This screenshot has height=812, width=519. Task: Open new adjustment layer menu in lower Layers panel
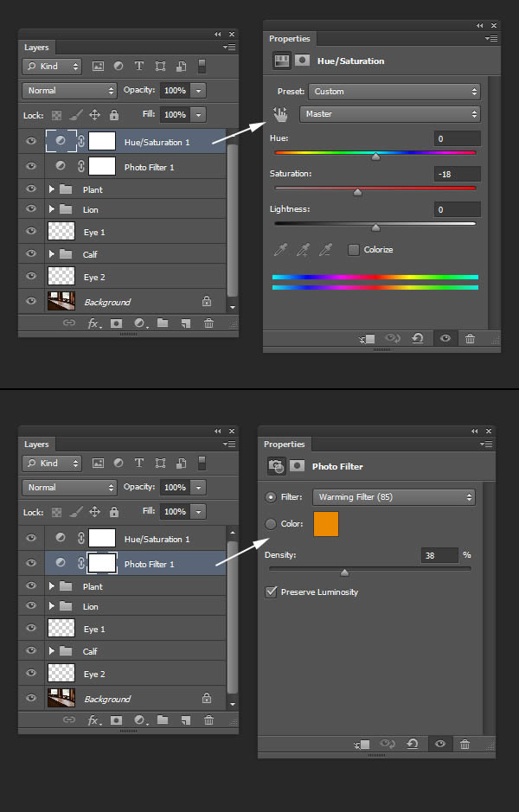140,719
